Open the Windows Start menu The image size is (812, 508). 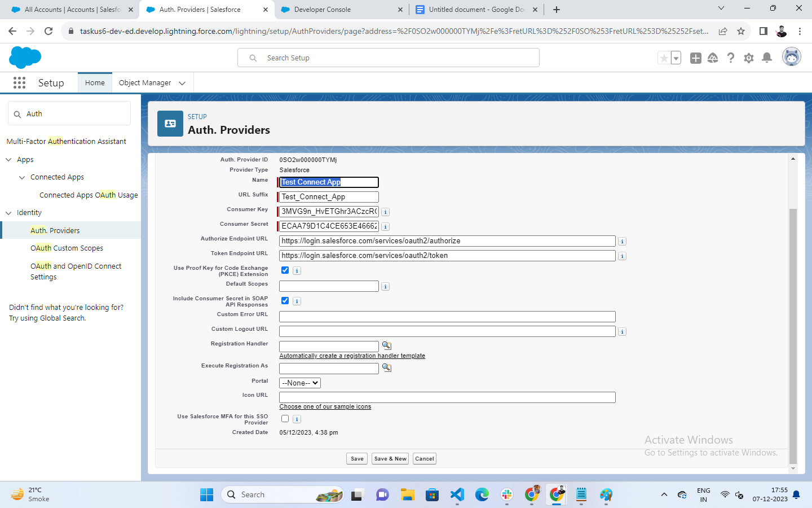207,495
